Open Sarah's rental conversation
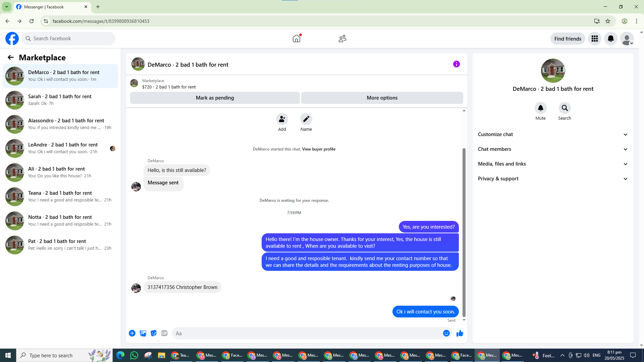644x362 pixels. (x=60, y=100)
